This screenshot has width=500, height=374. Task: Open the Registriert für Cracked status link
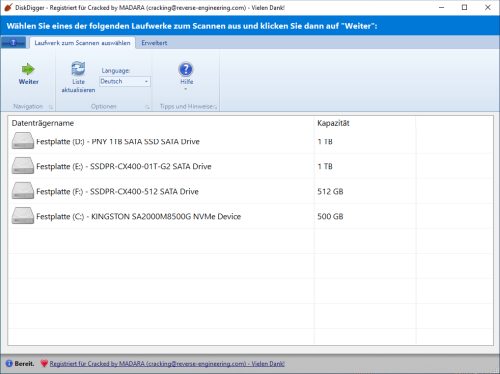coord(167,364)
